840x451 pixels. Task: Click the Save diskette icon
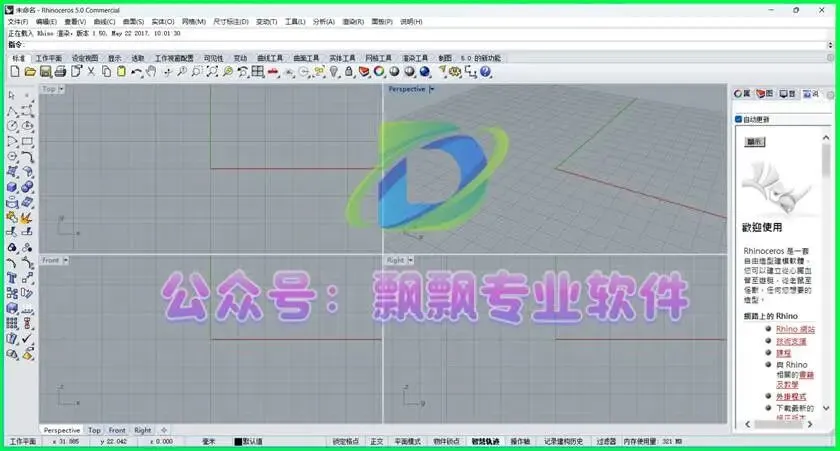46,71
